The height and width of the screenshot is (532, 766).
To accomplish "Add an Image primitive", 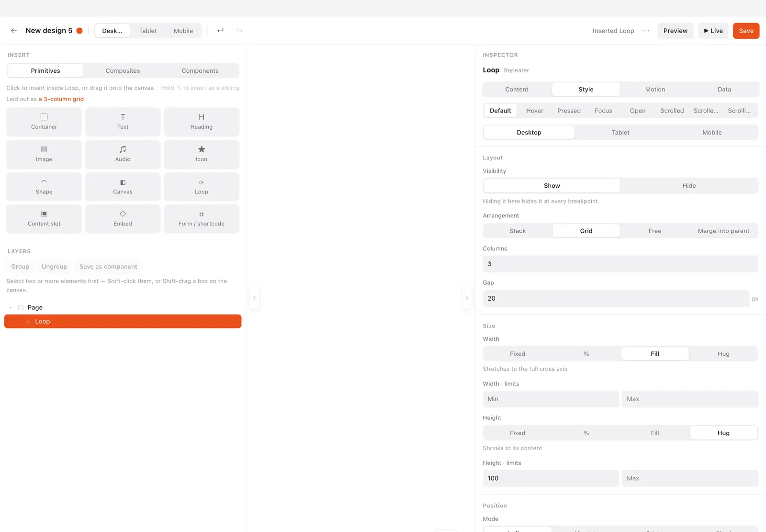I will click(44, 154).
